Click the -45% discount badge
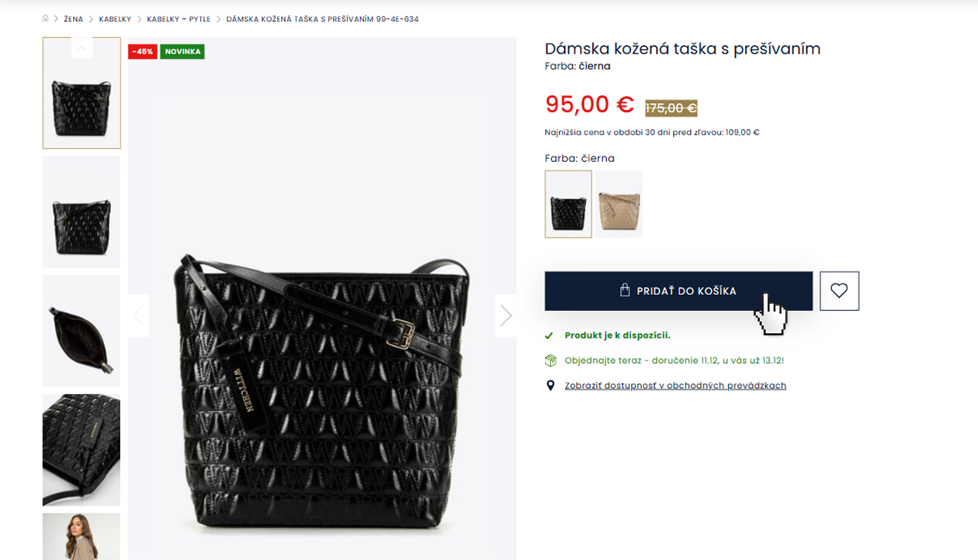This screenshot has width=978, height=560. pyautogui.click(x=142, y=51)
